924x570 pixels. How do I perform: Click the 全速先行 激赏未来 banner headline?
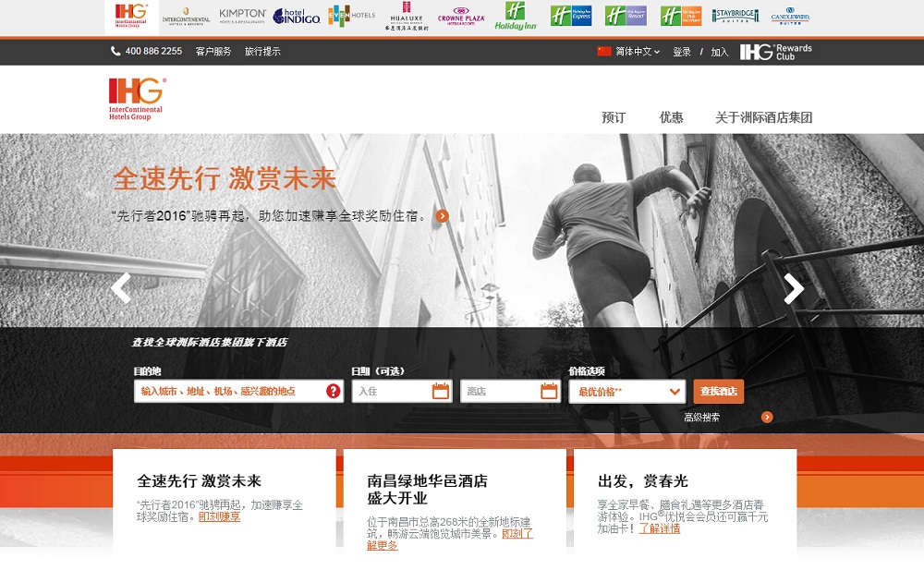point(224,178)
